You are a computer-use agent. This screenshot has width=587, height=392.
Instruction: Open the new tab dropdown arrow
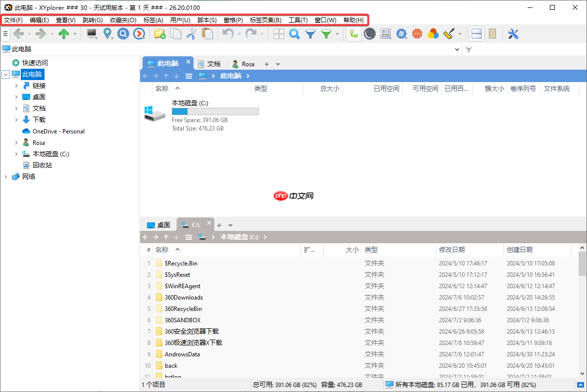[x=278, y=64]
